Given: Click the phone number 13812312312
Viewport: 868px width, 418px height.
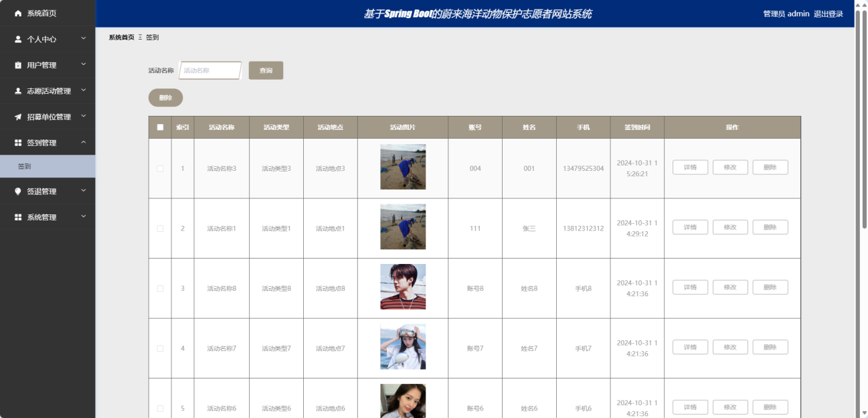Looking at the screenshot, I should point(584,228).
